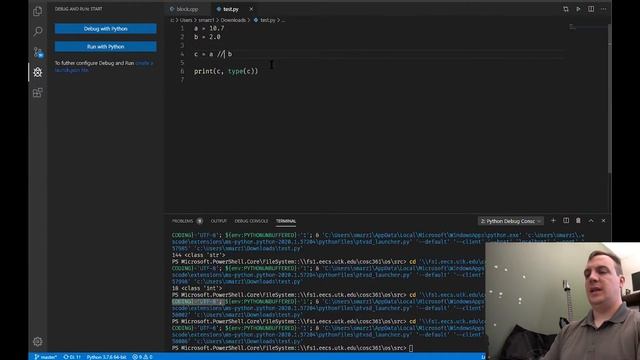Click the b = 2.0 code line

coord(207,37)
